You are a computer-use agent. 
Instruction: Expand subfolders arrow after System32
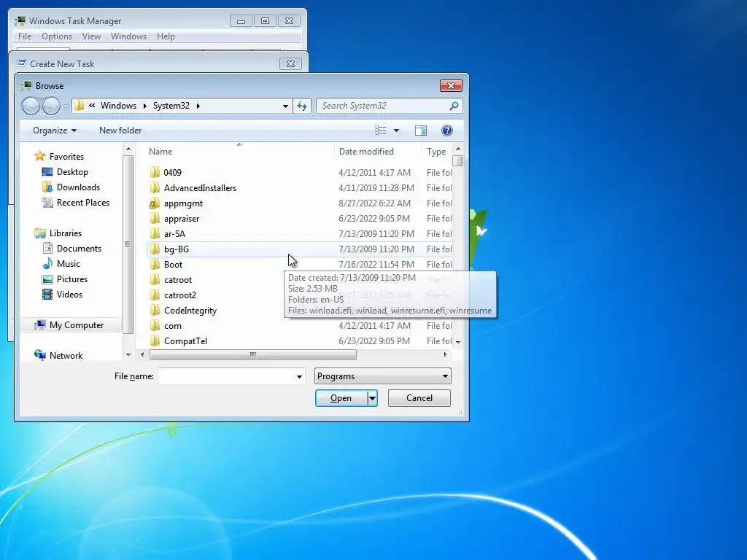click(198, 106)
